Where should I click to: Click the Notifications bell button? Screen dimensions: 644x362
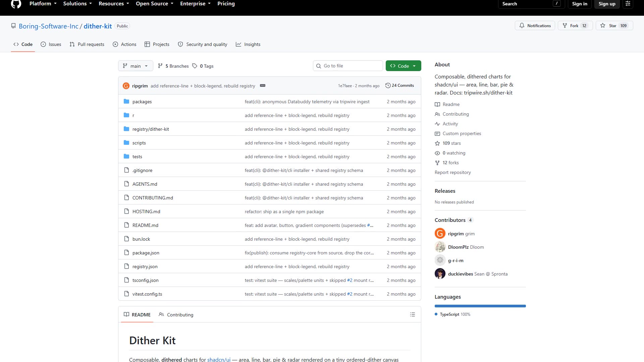[535, 25]
